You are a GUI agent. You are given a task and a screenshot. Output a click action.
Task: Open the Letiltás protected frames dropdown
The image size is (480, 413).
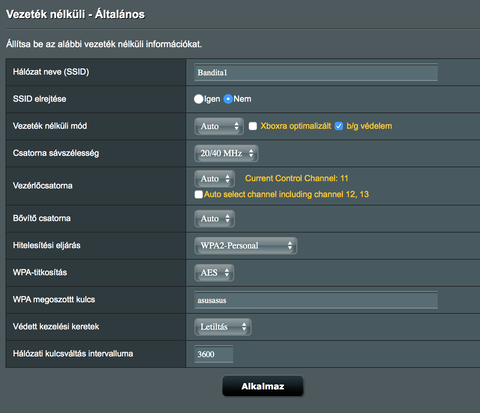[x=223, y=327]
